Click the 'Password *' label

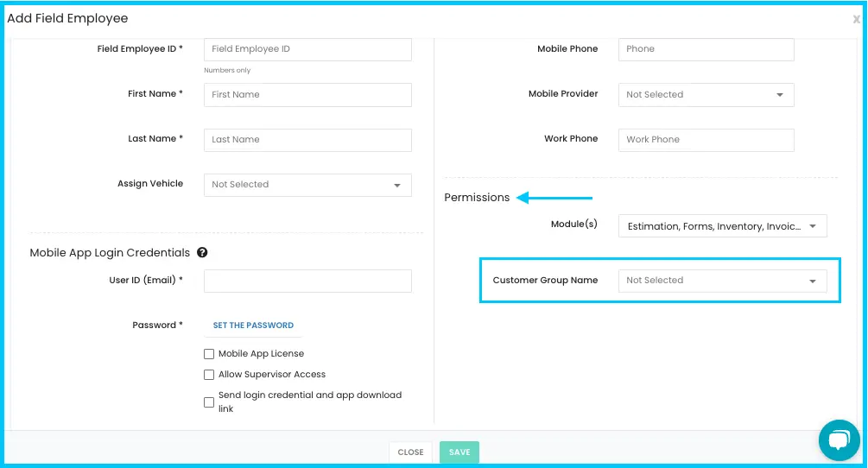tap(157, 326)
